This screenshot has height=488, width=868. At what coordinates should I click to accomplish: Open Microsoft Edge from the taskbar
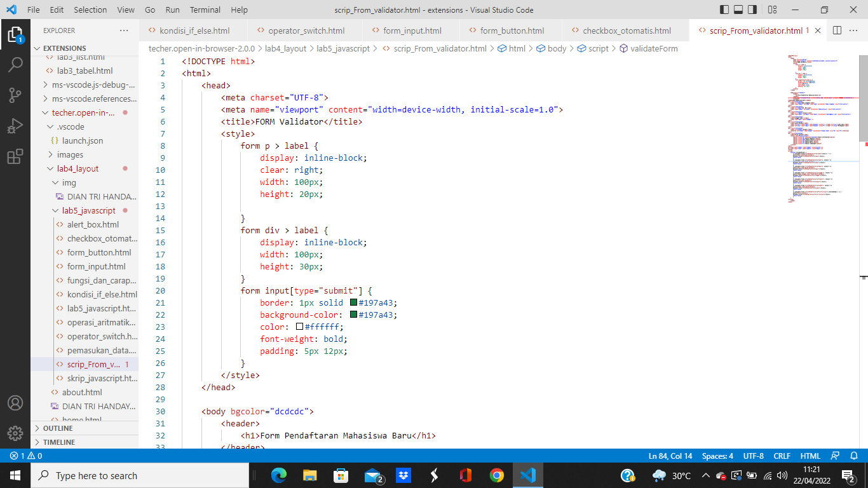coord(278,475)
